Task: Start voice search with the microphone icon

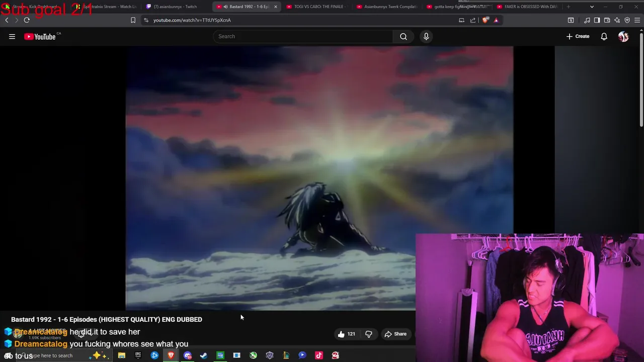Action: (x=426, y=36)
